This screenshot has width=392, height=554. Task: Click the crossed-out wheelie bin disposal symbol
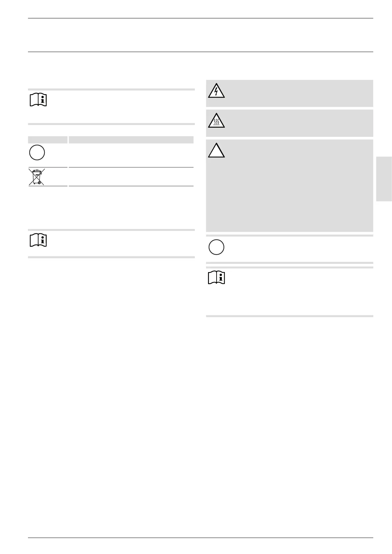click(x=37, y=177)
